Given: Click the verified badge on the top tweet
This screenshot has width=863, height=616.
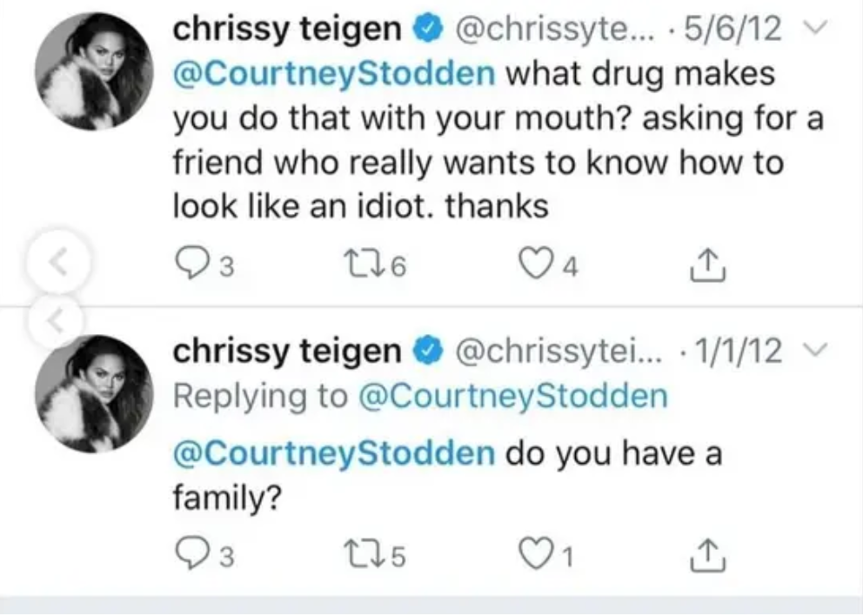Looking at the screenshot, I should tap(427, 30).
